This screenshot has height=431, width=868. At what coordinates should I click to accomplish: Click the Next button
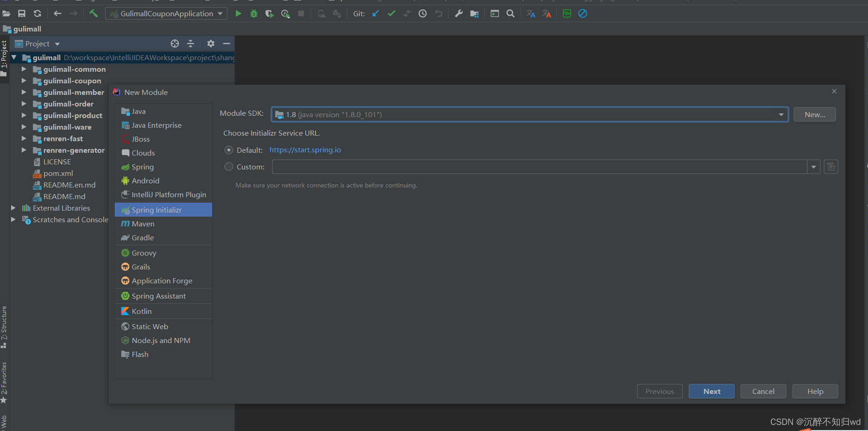[x=712, y=391]
